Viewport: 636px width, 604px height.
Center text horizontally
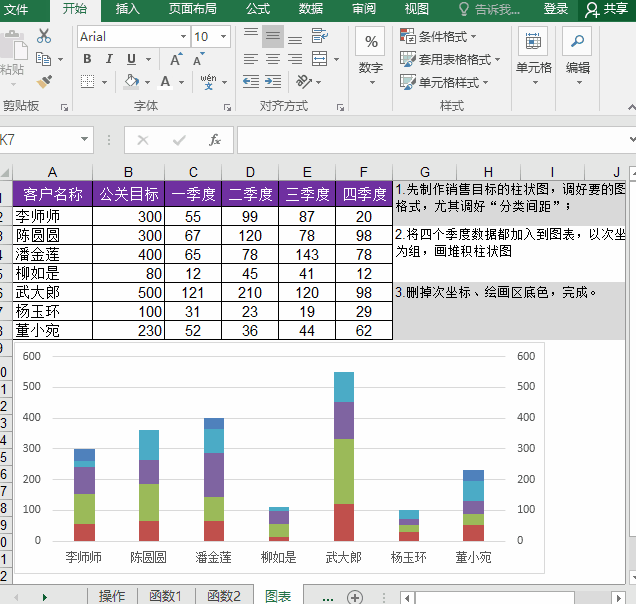pos(273,59)
